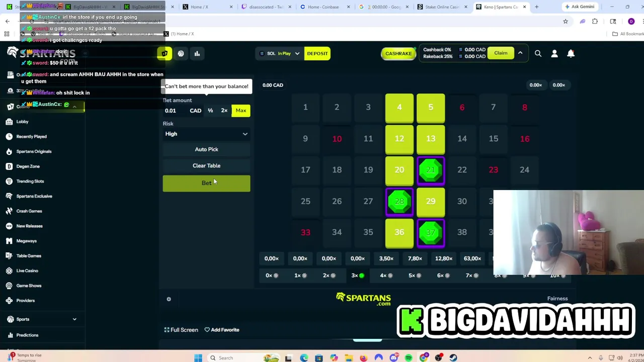644x362 pixels.
Task: Open Spotify from the taskbar
Action: [x=409, y=358]
